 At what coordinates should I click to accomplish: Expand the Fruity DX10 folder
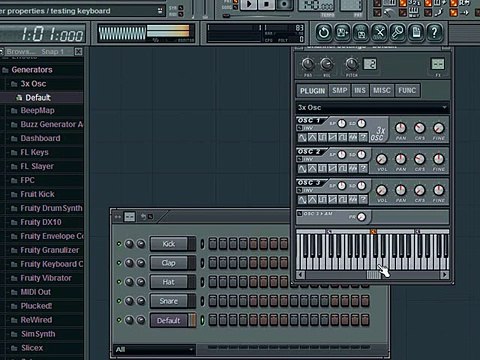coord(36,222)
